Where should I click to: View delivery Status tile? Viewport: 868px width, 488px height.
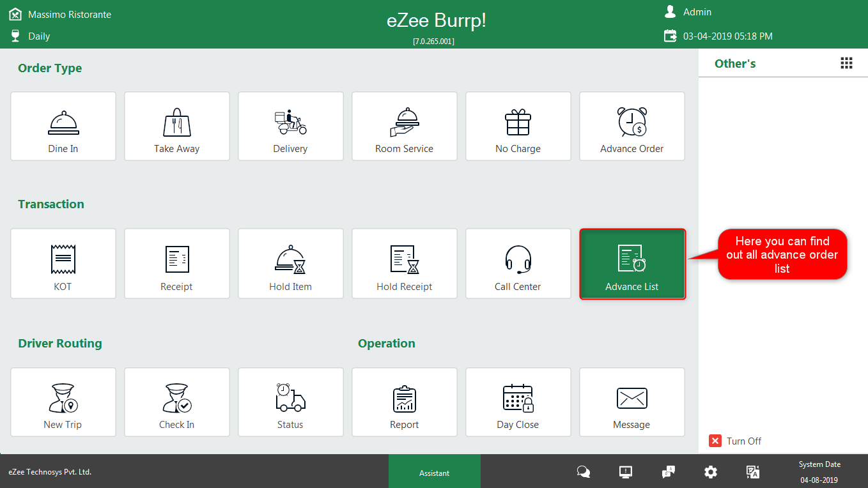(291, 402)
